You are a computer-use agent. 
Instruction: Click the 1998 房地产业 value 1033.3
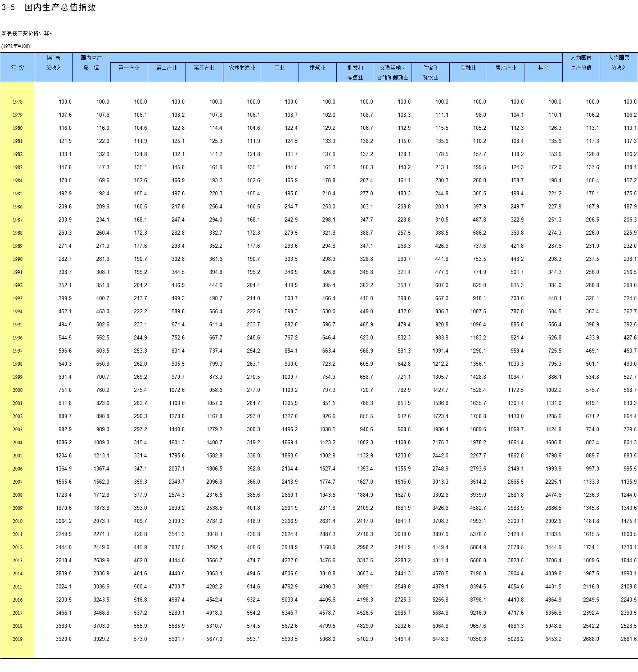pos(516,364)
